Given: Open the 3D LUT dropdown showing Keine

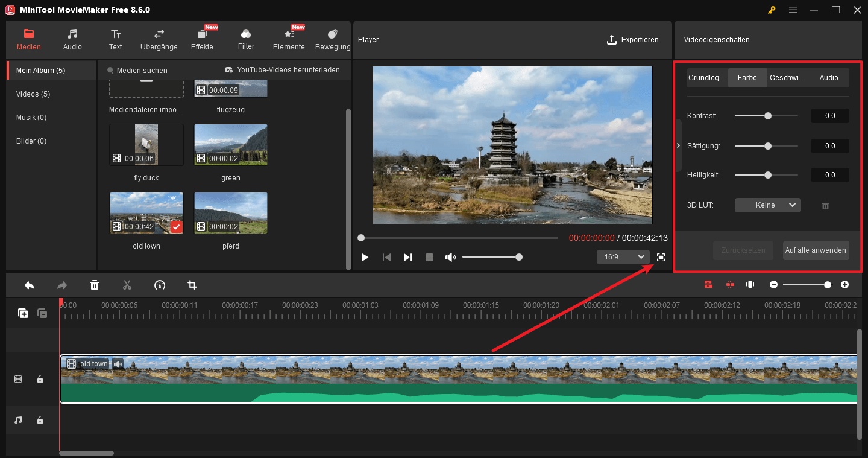Looking at the screenshot, I should coord(767,205).
